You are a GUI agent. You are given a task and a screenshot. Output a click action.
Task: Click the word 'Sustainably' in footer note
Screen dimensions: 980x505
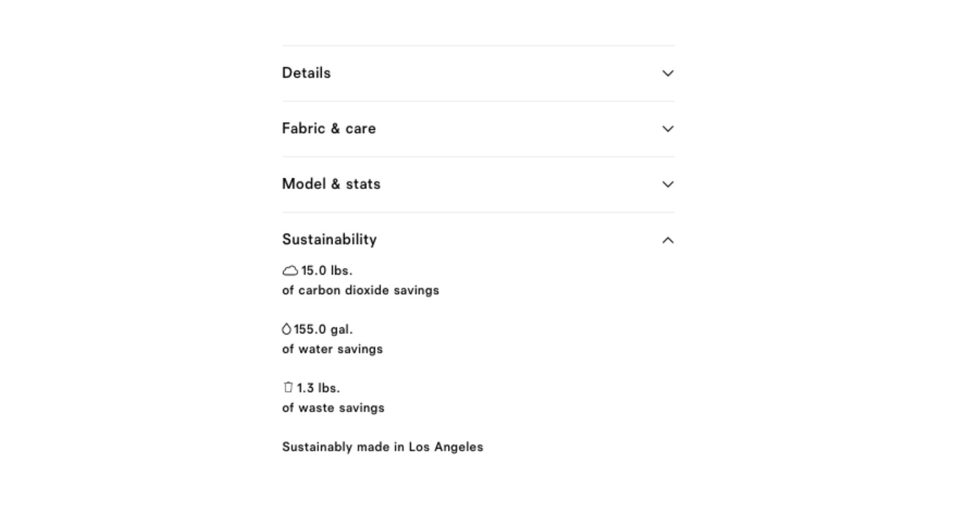(x=317, y=447)
